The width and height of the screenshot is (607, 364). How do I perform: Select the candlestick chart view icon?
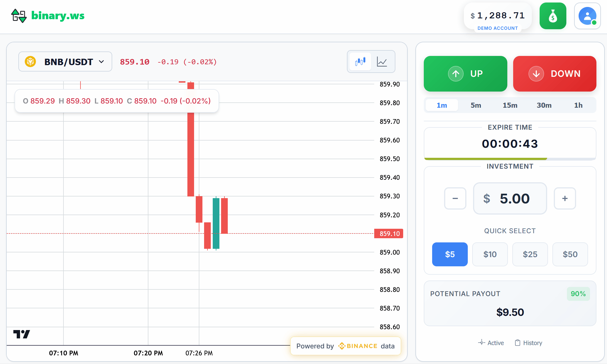[x=360, y=62]
